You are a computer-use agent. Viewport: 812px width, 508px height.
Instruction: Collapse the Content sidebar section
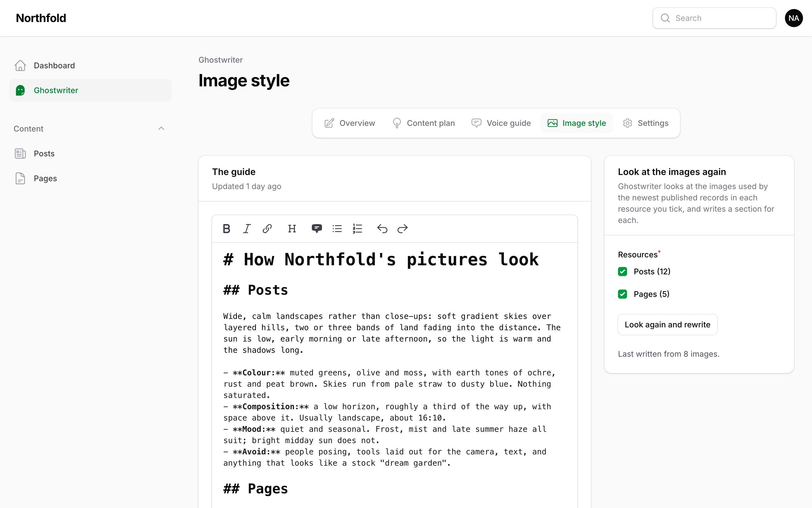point(161,128)
